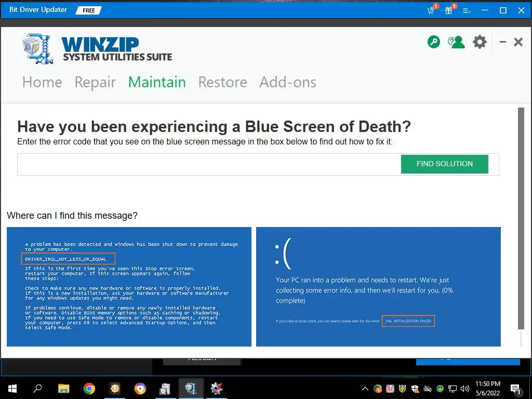Close the WinZip System Utilities window
Image resolution: width=532 pixels, height=399 pixels.
tap(518, 42)
